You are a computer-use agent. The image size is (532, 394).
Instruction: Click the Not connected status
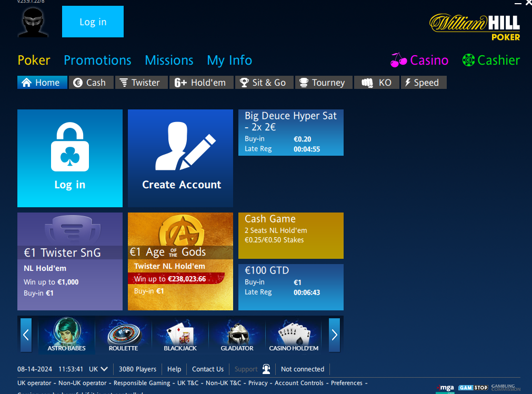point(302,369)
